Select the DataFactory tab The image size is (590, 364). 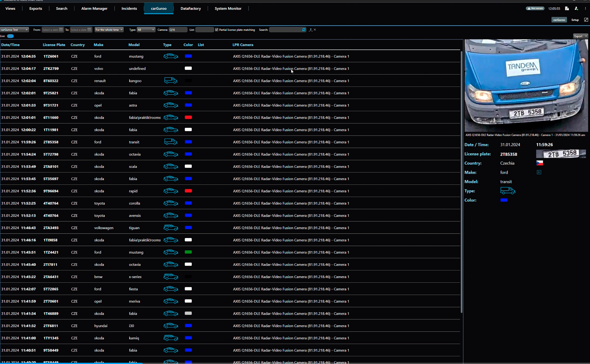point(191,9)
